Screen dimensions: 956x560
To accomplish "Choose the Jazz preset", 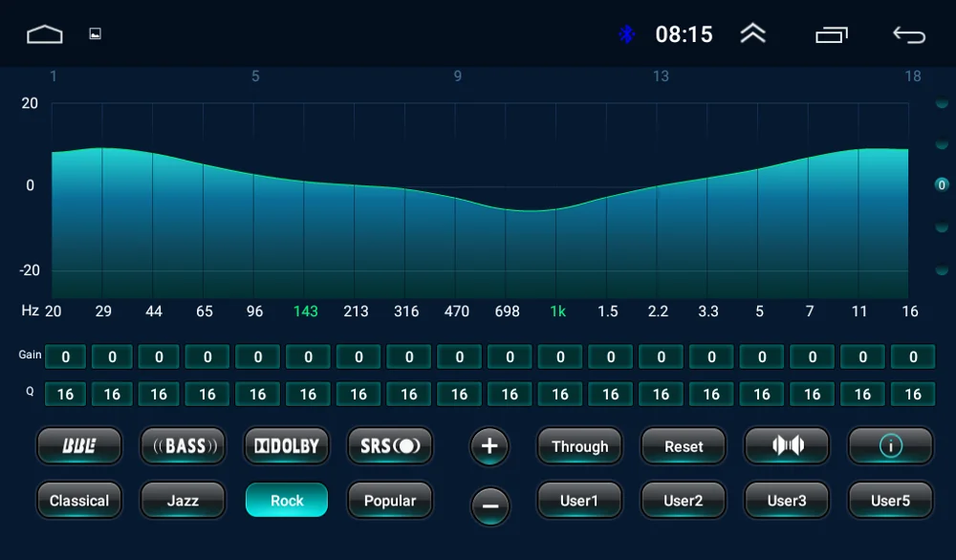I will (183, 501).
